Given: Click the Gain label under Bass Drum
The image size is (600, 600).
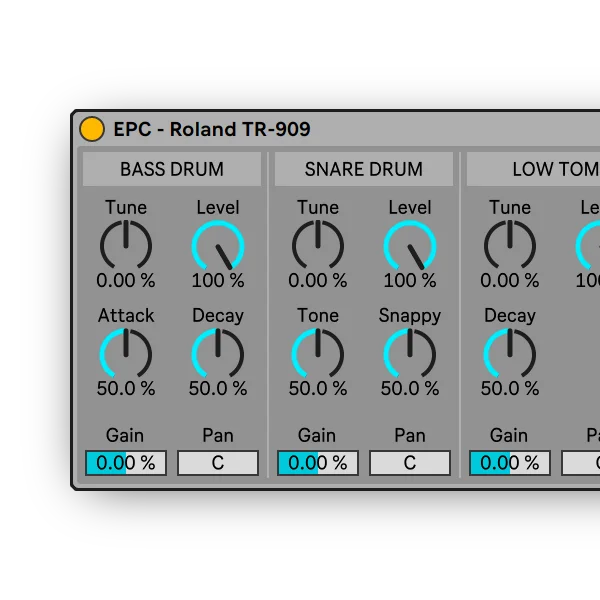Looking at the screenshot, I should point(125,435).
